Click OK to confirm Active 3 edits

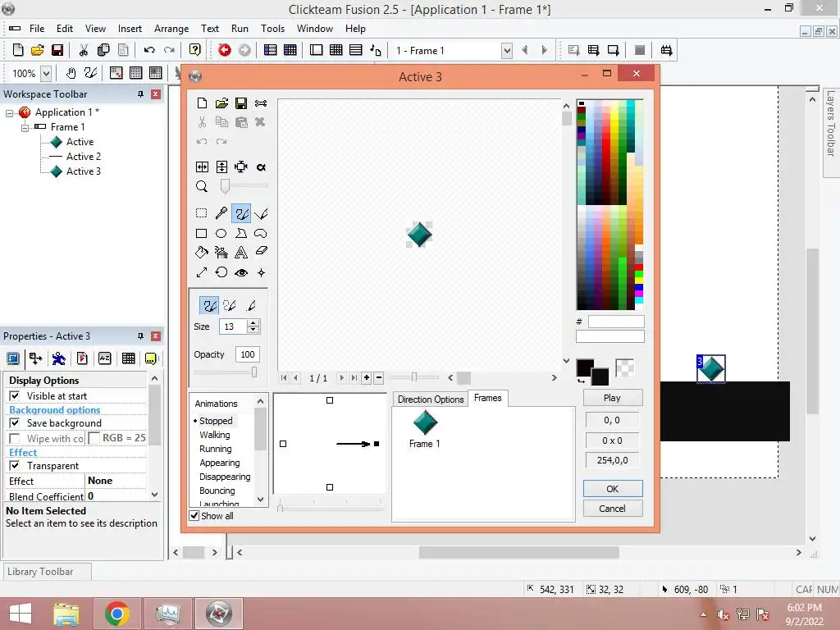tap(612, 489)
